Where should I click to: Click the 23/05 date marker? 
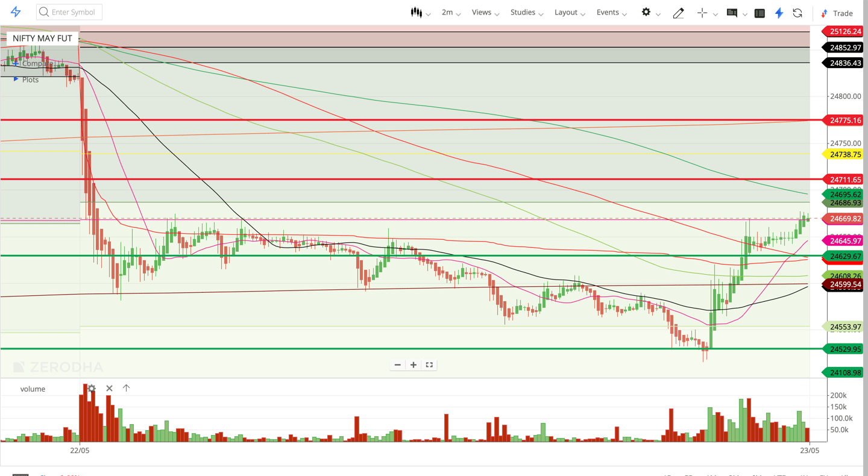click(809, 450)
